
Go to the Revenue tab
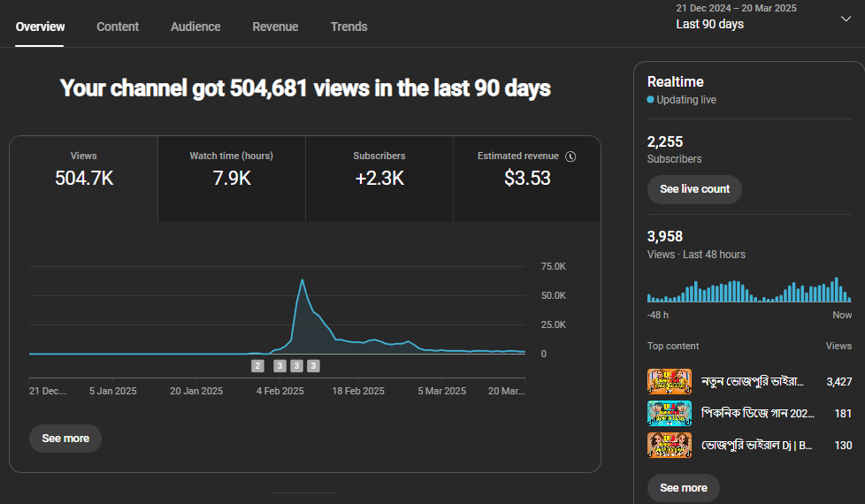275,27
